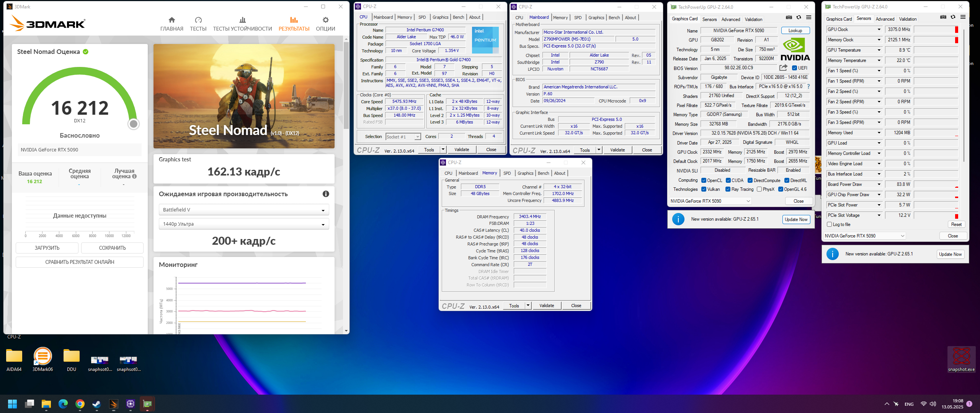Click question mark beside Bus Interface field

(x=808, y=86)
